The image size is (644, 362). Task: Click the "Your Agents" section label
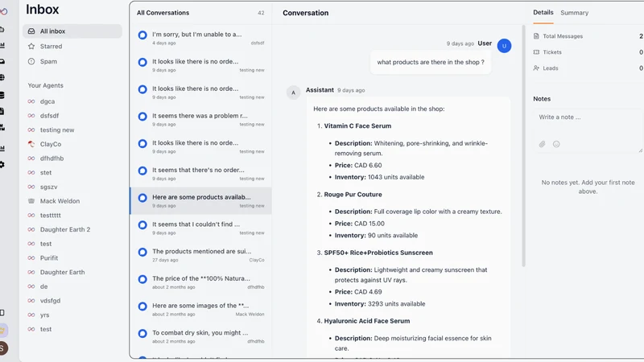pyautogui.click(x=46, y=85)
